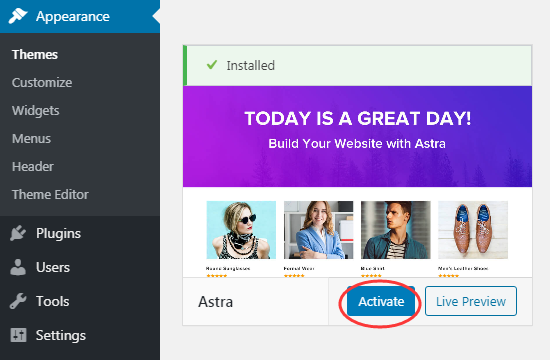Click the Installed notice text
Viewport: 550px width, 360px height.
(x=250, y=65)
